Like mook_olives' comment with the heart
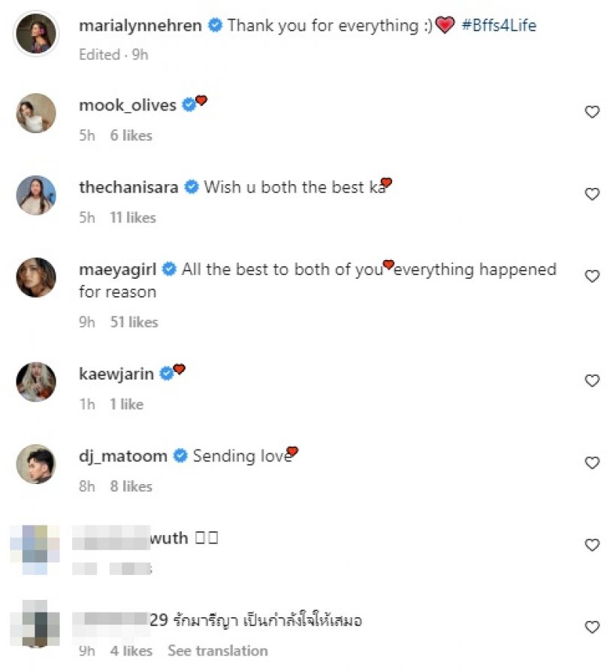Viewport: 616px width, 672px height. coord(592,112)
